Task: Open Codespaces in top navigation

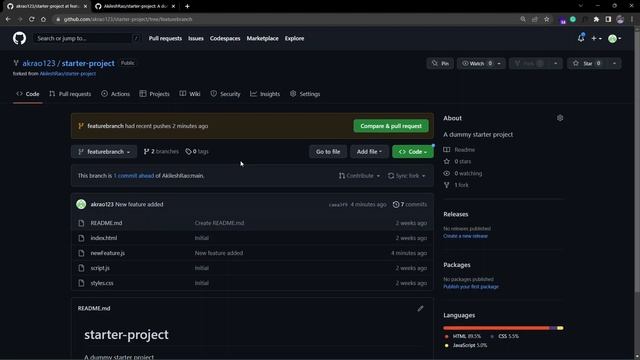Action: tap(225, 38)
